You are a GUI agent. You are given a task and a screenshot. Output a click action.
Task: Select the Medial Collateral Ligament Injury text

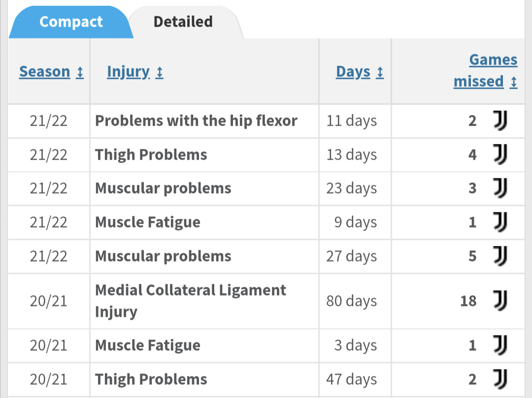point(190,300)
